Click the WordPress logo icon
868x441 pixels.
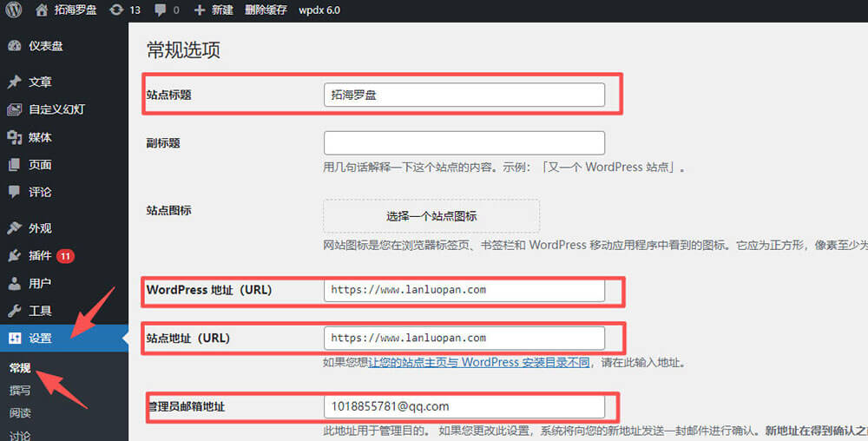(x=14, y=10)
